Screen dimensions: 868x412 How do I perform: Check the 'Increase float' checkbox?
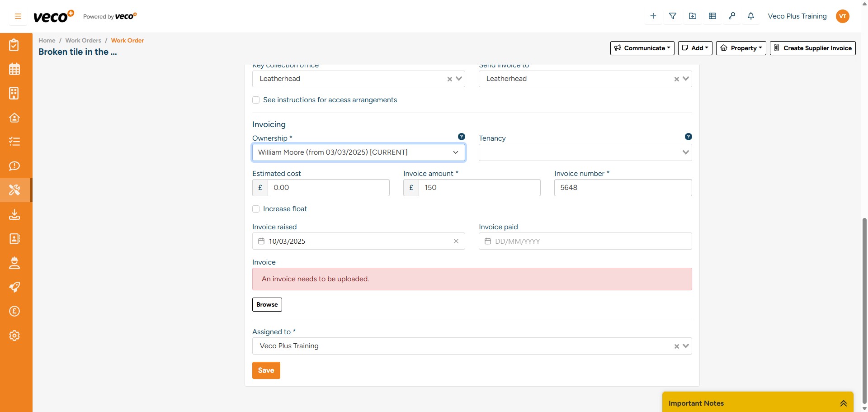click(256, 209)
